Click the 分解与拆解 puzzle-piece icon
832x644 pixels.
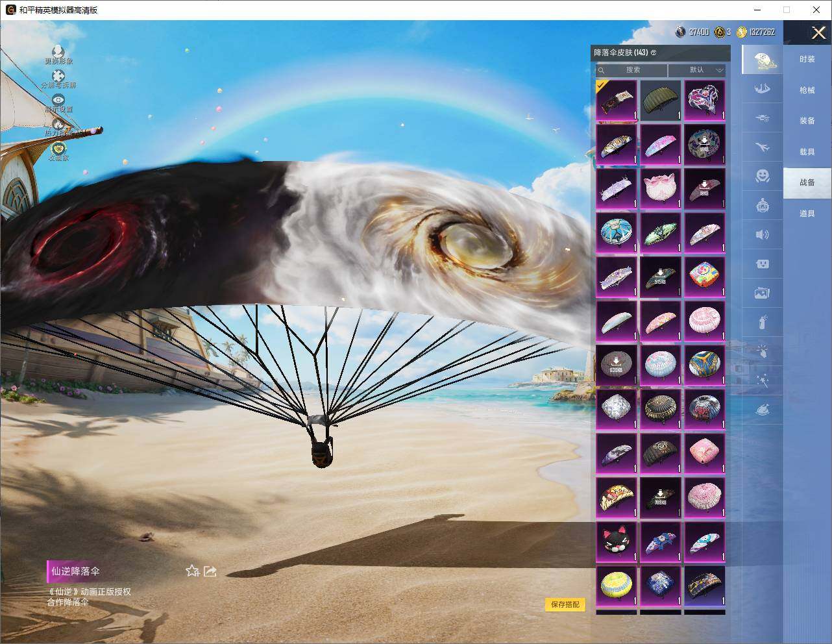coord(58,76)
